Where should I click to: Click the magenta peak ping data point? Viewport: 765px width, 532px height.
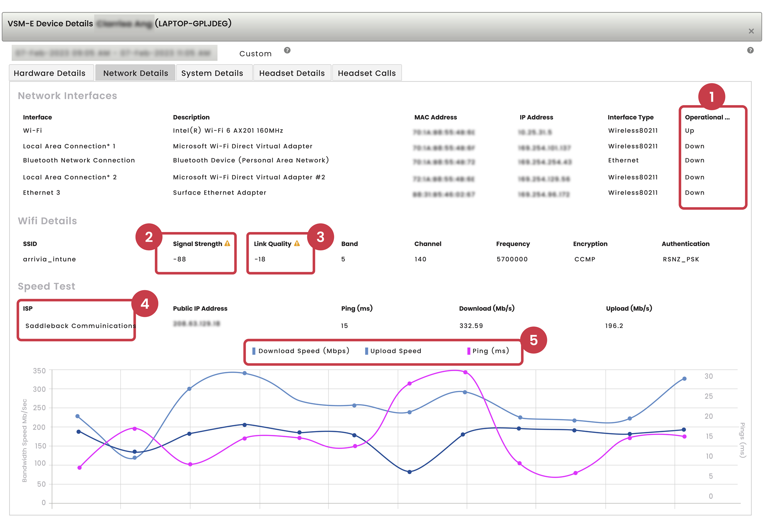(465, 372)
